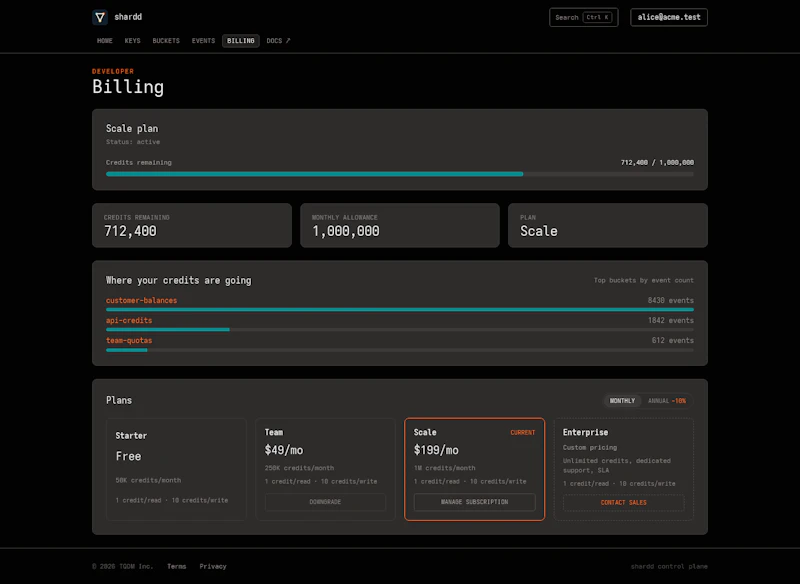Switch to the Keys tab
Screen dimensions: 800x584
tap(133, 41)
